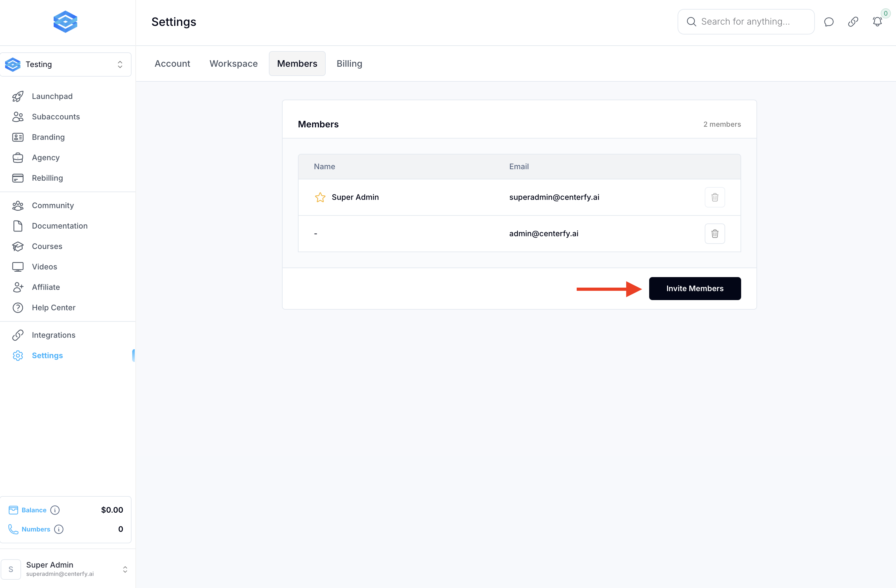Open the Account tab
This screenshot has width=896, height=588.
click(x=172, y=64)
